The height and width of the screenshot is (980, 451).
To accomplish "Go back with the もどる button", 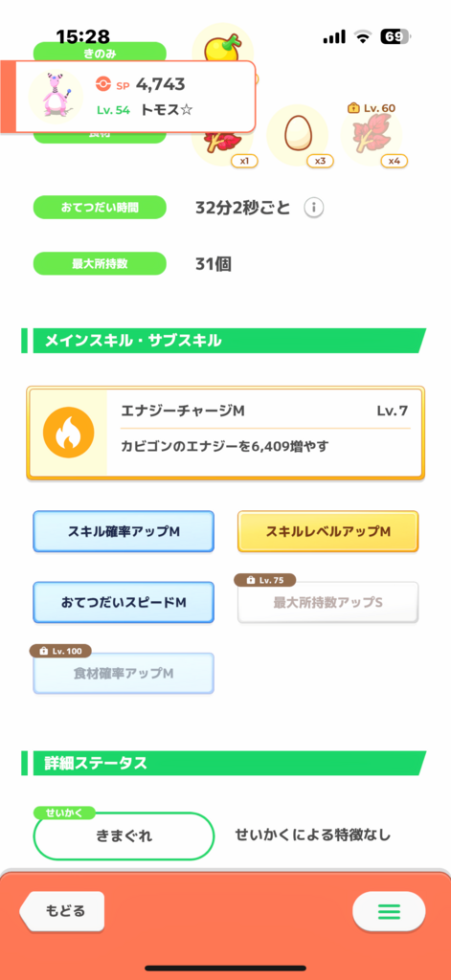I will tap(62, 911).
